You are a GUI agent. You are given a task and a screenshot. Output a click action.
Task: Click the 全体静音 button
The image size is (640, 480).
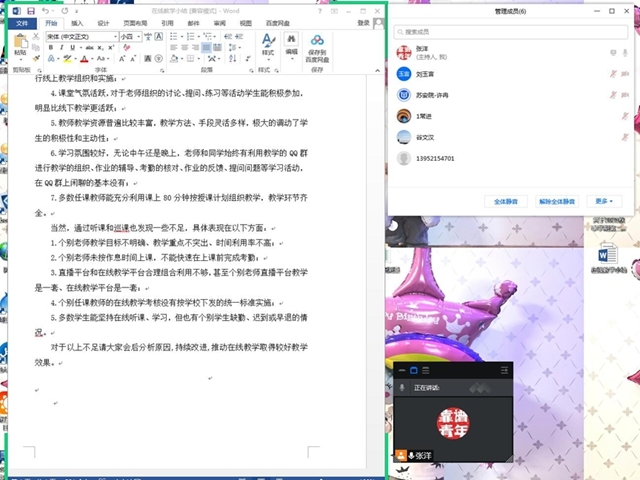(508, 201)
